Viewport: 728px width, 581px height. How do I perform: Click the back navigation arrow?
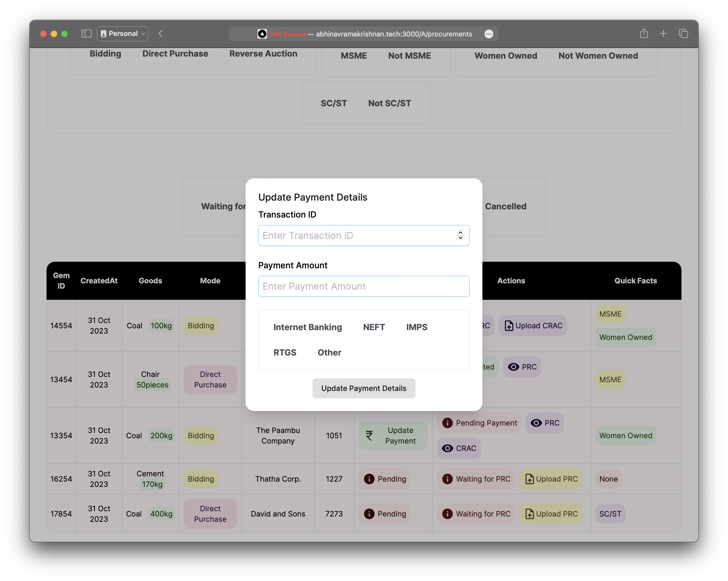point(161,33)
